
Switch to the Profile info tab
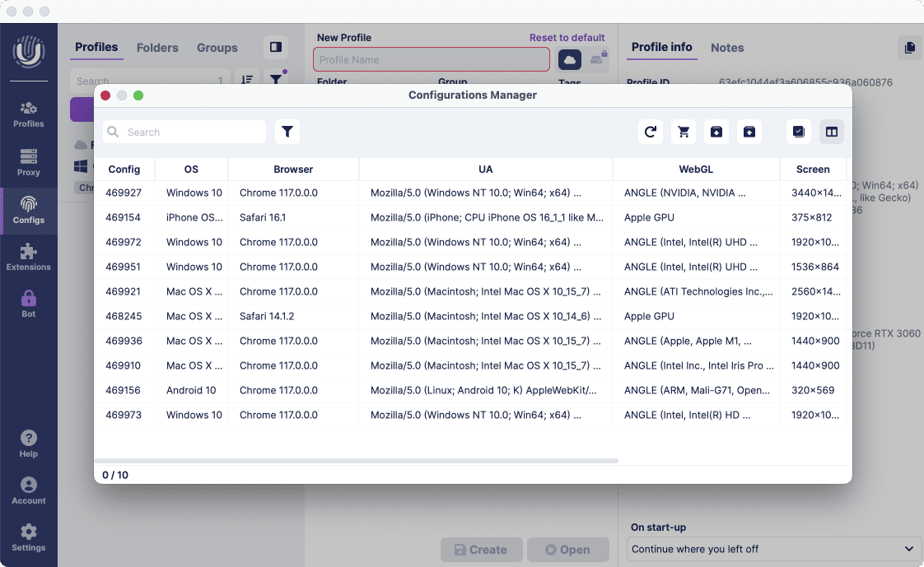(662, 47)
